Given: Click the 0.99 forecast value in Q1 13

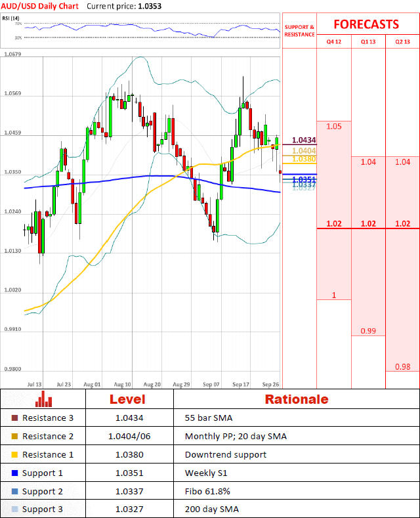Looking at the screenshot, I should click(368, 331).
